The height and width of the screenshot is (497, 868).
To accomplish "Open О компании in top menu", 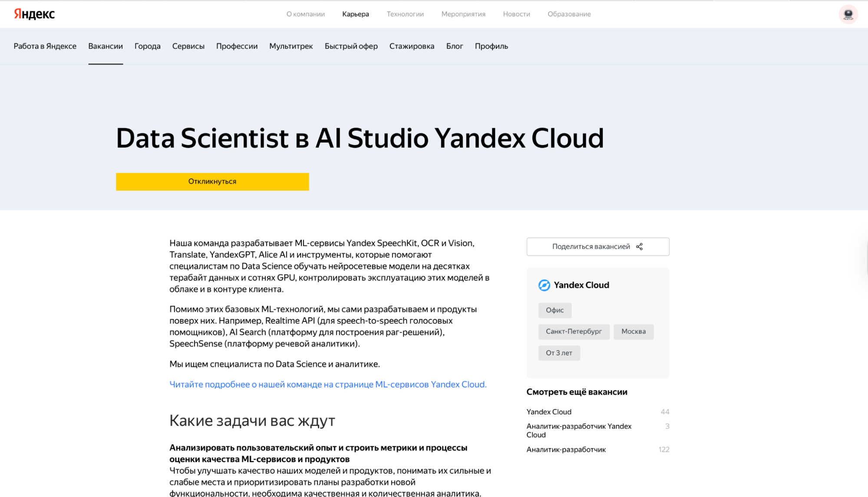I will click(x=306, y=14).
